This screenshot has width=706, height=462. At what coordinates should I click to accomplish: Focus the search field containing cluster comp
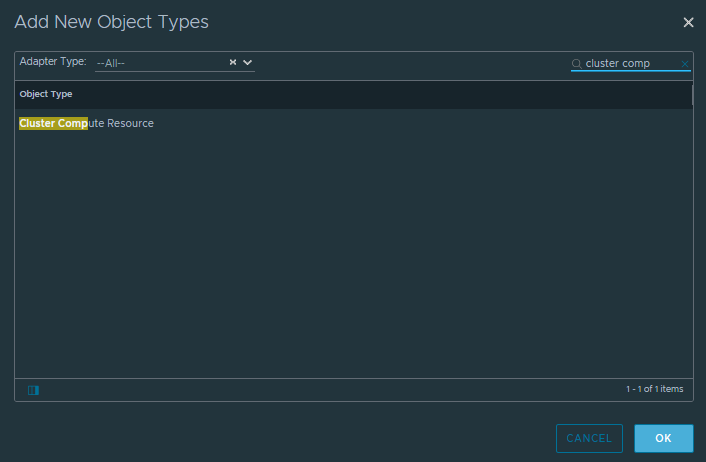(x=630, y=63)
